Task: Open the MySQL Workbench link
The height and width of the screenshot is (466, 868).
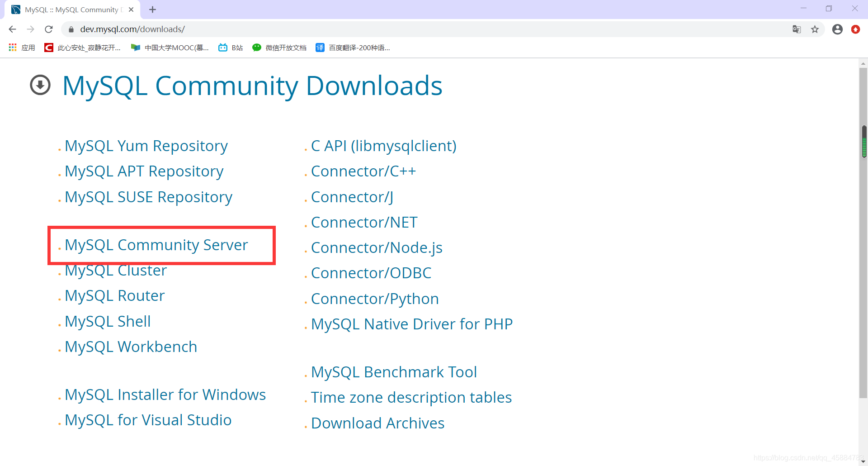Action: coord(131,347)
